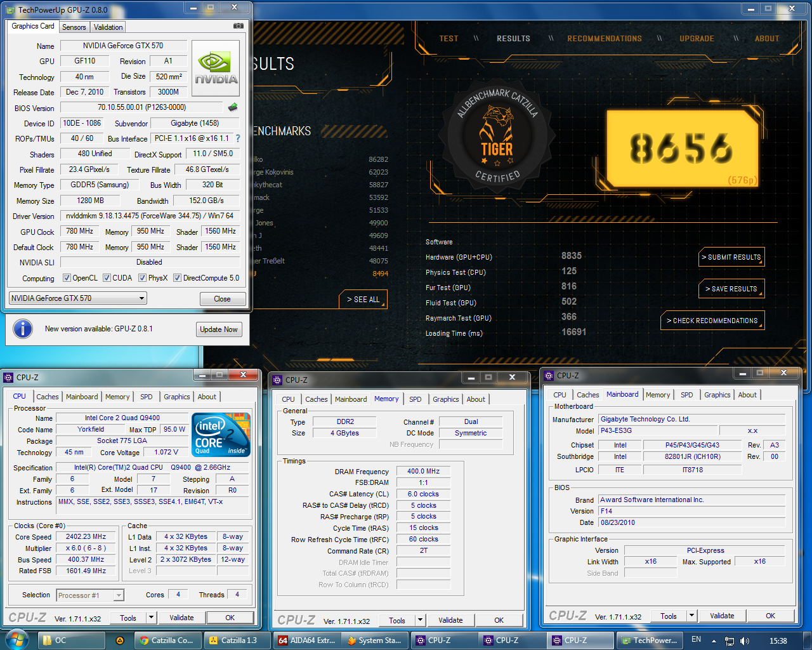The image size is (812, 650).
Task: Click the GPU-Z title bar app icon
Action: pos(11,10)
